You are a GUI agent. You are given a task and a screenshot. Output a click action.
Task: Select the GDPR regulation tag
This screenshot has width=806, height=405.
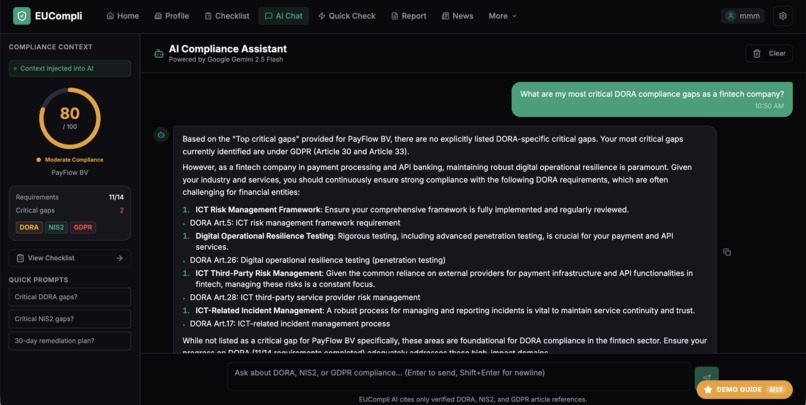(83, 227)
